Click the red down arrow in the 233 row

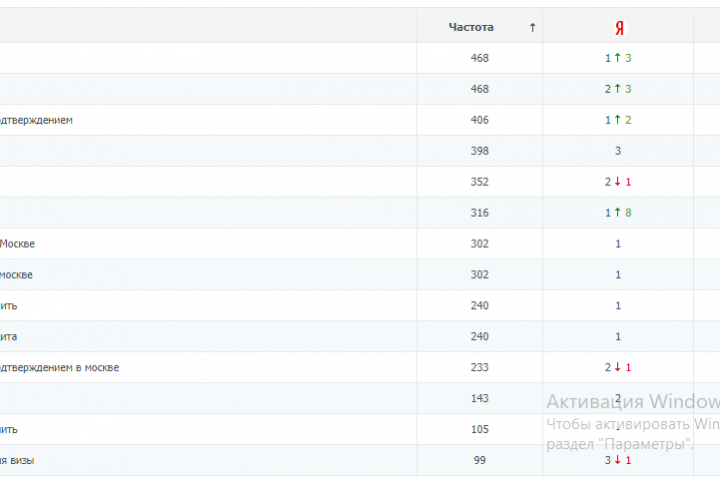pos(618,368)
